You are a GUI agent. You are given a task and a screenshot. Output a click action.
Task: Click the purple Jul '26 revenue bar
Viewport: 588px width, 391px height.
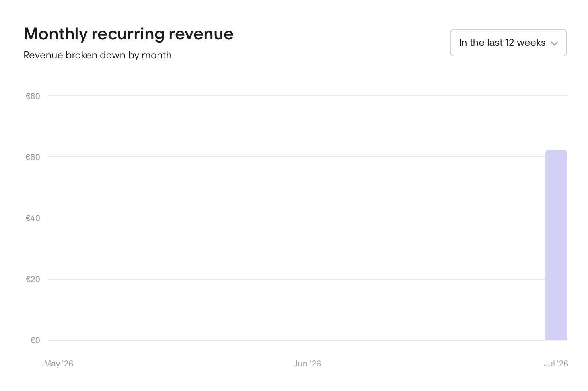point(556,245)
